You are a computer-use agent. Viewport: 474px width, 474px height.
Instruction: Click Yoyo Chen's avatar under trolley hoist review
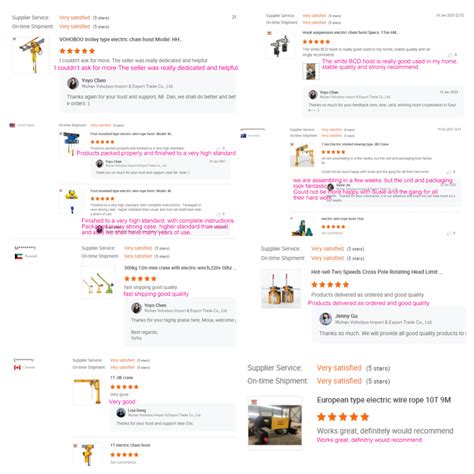pos(73,83)
